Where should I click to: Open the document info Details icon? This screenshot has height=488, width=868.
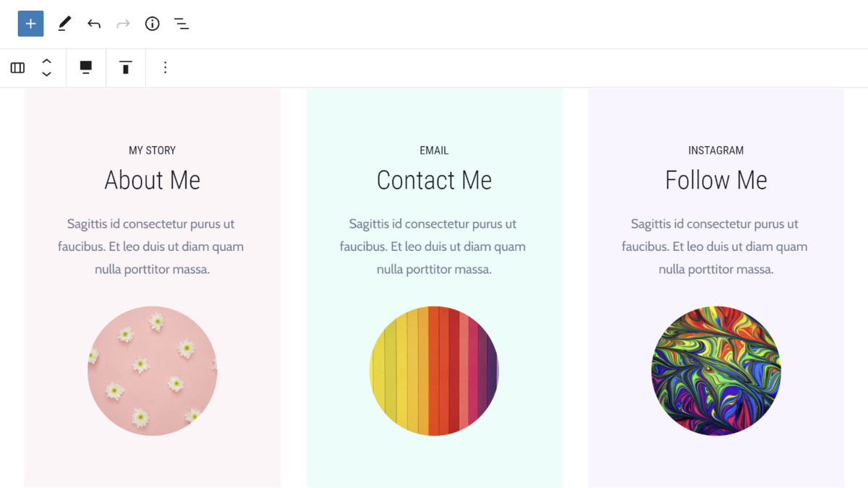(x=152, y=24)
